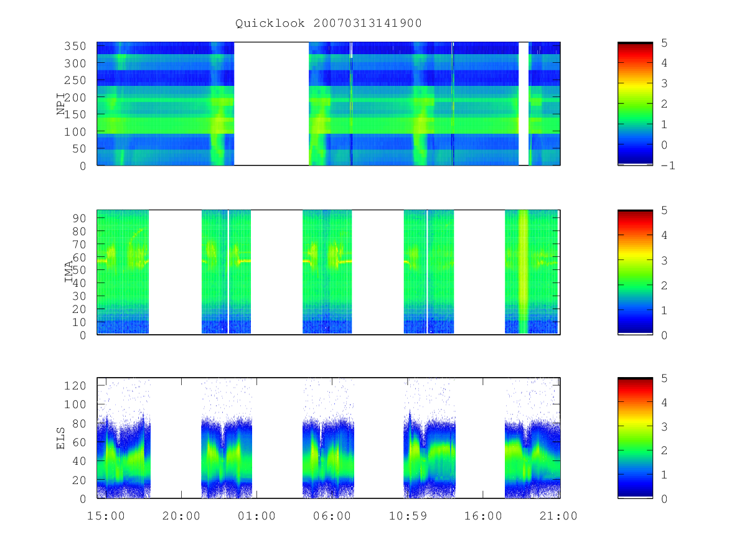Click the 21:00 time axis label
This screenshot has width=747, height=560.
pyautogui.click(x=558, y=515)
